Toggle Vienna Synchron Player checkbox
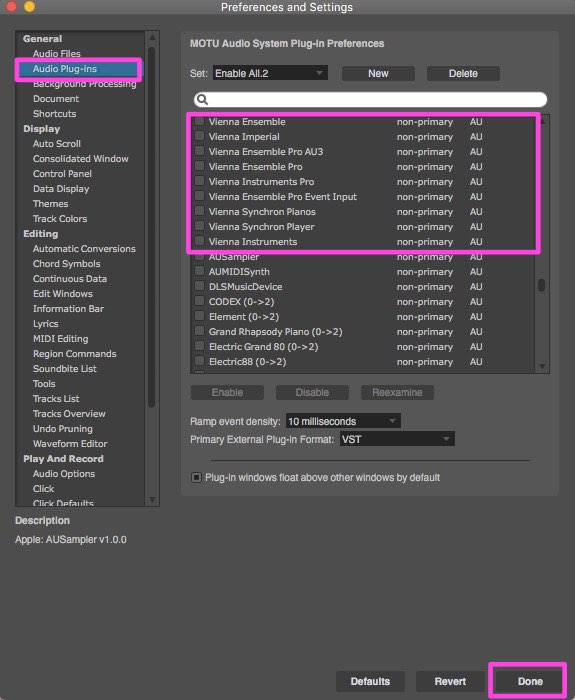The image size is (575, 700). point(200,226)
